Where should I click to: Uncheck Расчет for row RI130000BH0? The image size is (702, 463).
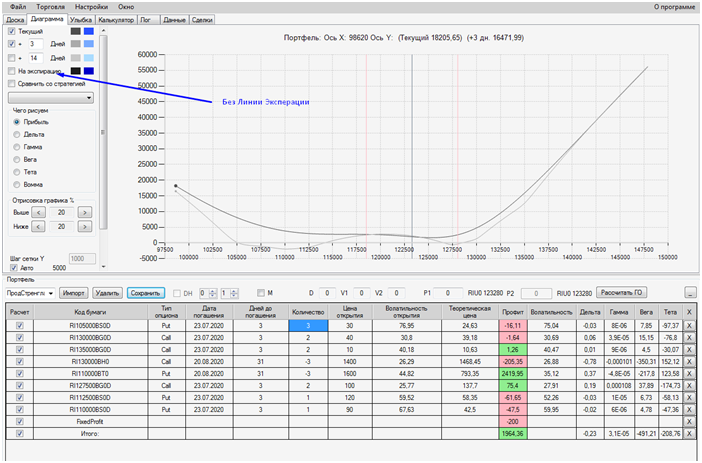click(20, 361)
